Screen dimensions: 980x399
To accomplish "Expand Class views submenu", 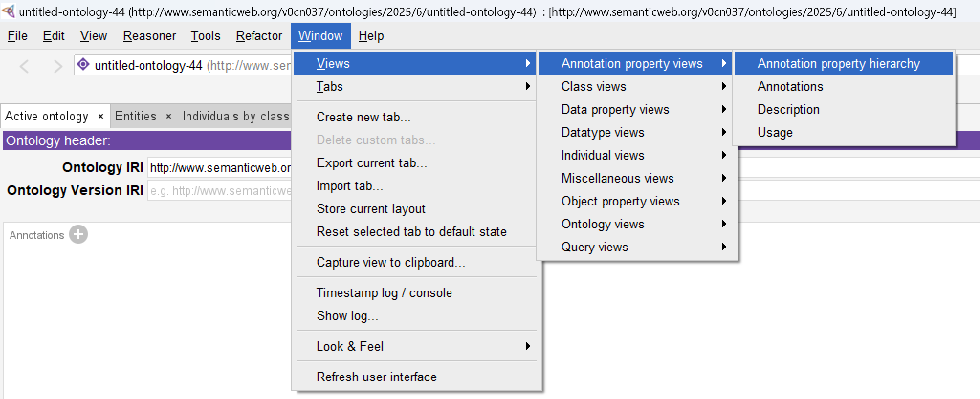I will click(636, 86).
